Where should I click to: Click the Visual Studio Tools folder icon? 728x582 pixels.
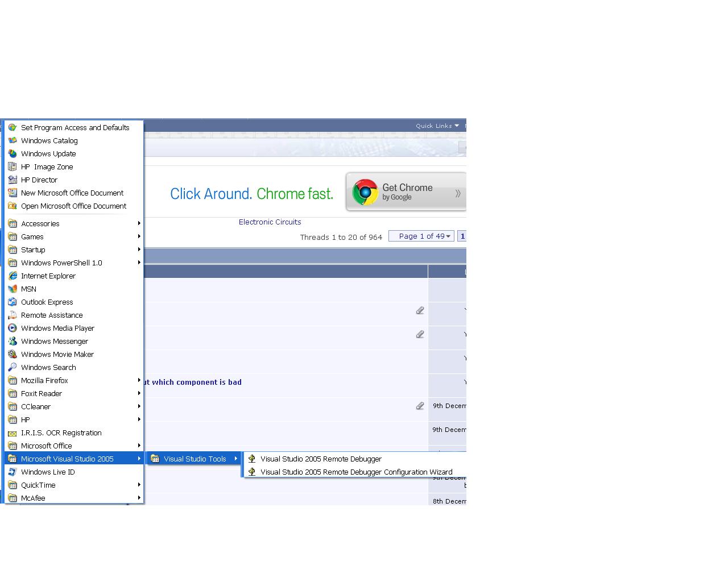coord(155,459)
